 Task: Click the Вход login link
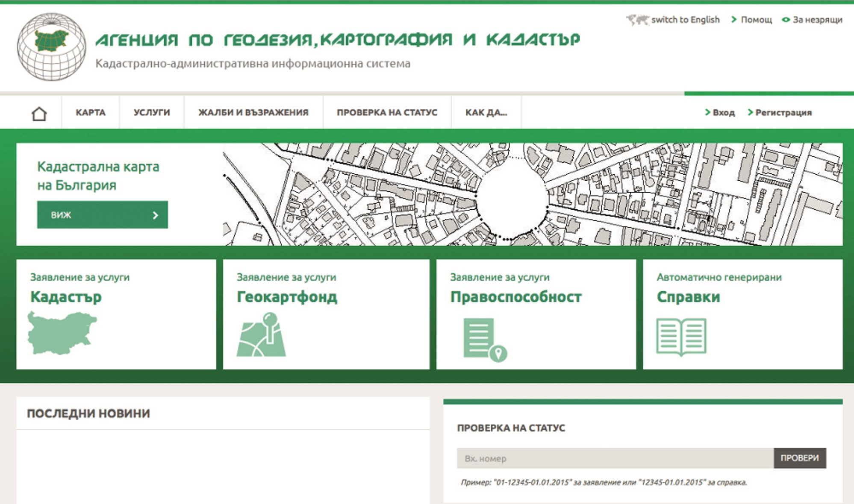723,112
